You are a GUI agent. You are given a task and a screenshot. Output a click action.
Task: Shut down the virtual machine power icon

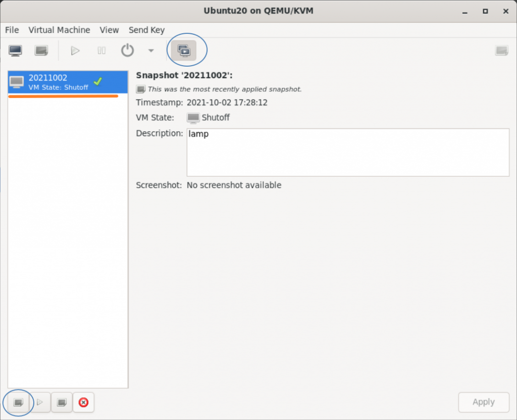pyautogui.click(x=127, y=51)
